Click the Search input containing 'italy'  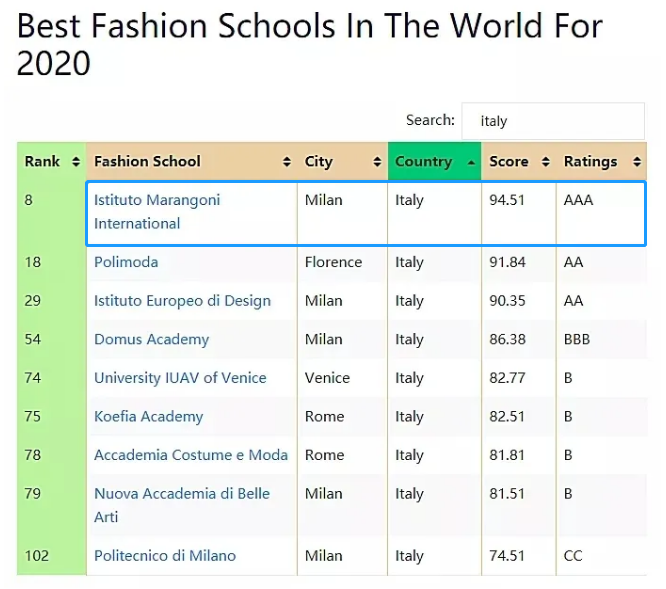tap(553, 121)
